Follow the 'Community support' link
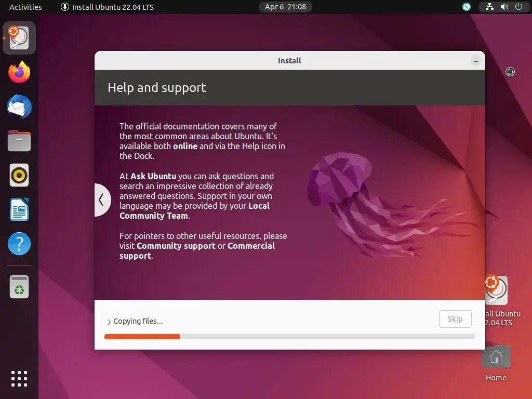This screenshot has height=399, width=532. pos(176,246)
